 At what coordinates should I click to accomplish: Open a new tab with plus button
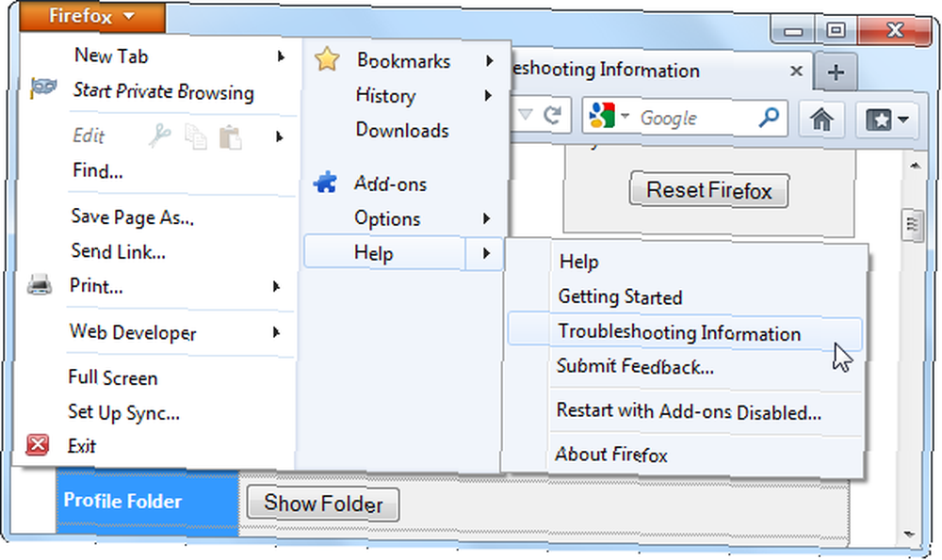pyautogui.click(x=835, y=72)
